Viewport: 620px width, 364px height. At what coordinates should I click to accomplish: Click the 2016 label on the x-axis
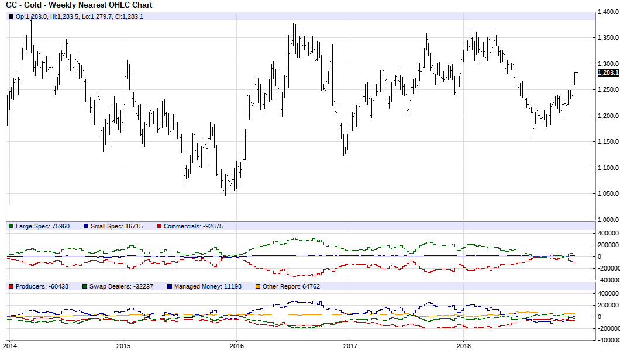236,346
